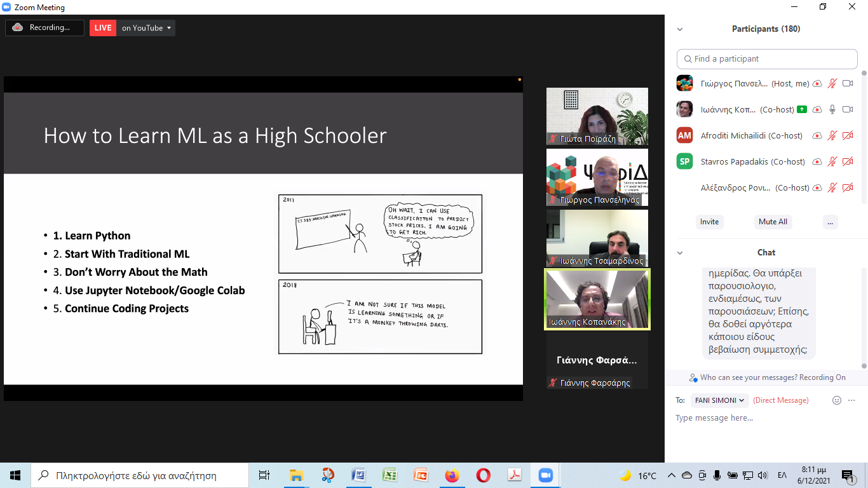Toggle Stavros Papadakis's camera icon

click(847, 161)
